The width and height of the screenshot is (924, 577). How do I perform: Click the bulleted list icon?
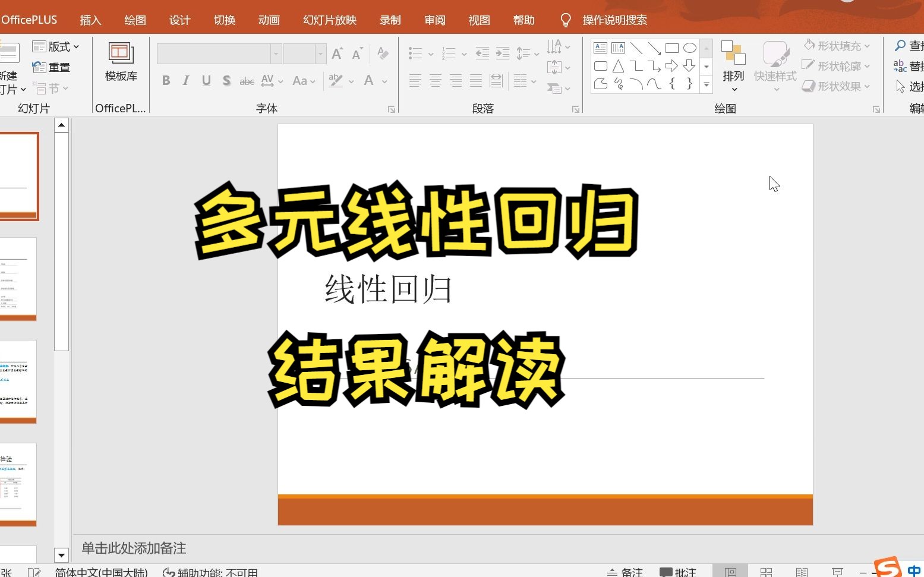click(417, 53)
